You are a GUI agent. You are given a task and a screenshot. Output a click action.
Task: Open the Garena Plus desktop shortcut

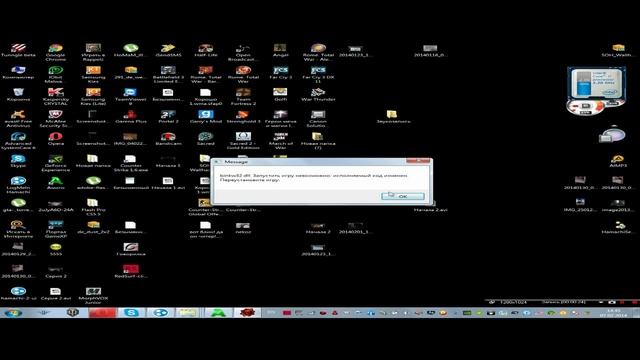(131, 117)
